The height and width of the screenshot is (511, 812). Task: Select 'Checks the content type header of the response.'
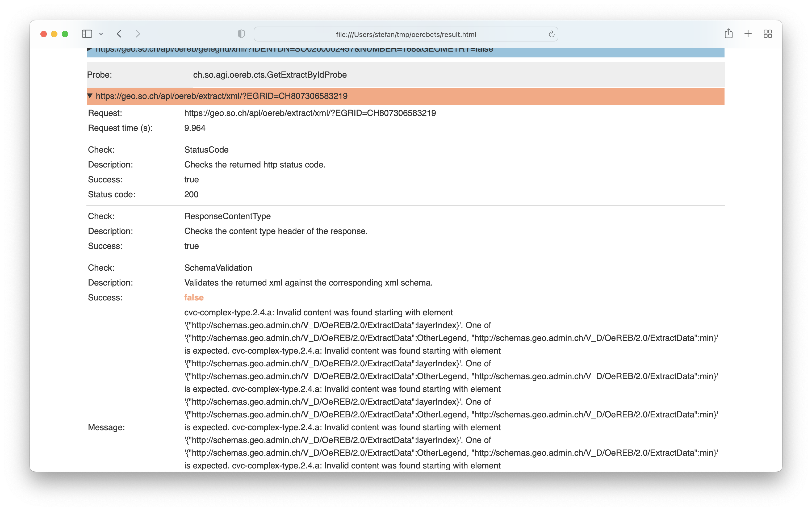coord(276,231)
